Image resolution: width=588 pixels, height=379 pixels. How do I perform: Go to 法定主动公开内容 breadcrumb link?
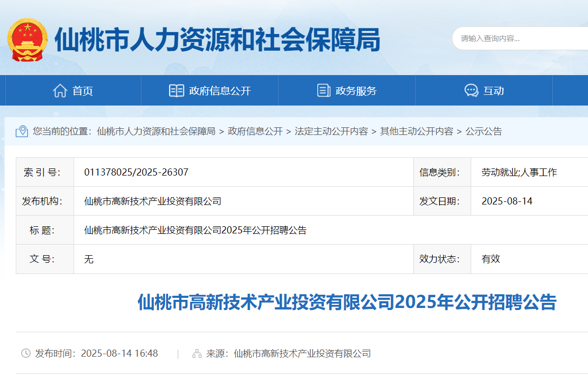(x=331, y=131)
